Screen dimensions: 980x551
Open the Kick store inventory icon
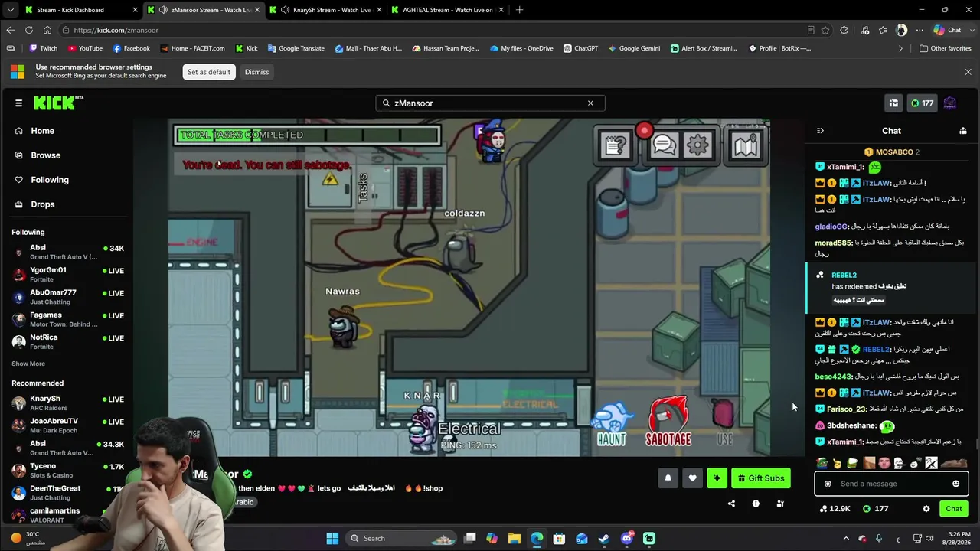pyautogui.click(x=893, y=103)
